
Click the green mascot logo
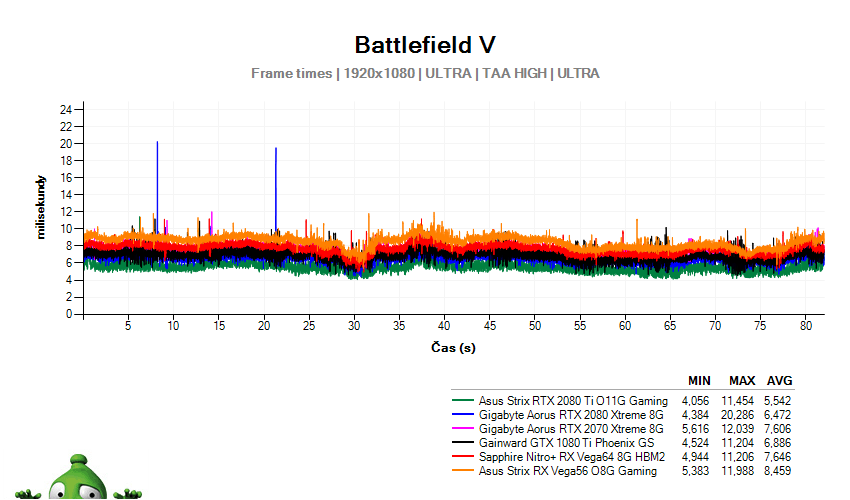(79, 477)
